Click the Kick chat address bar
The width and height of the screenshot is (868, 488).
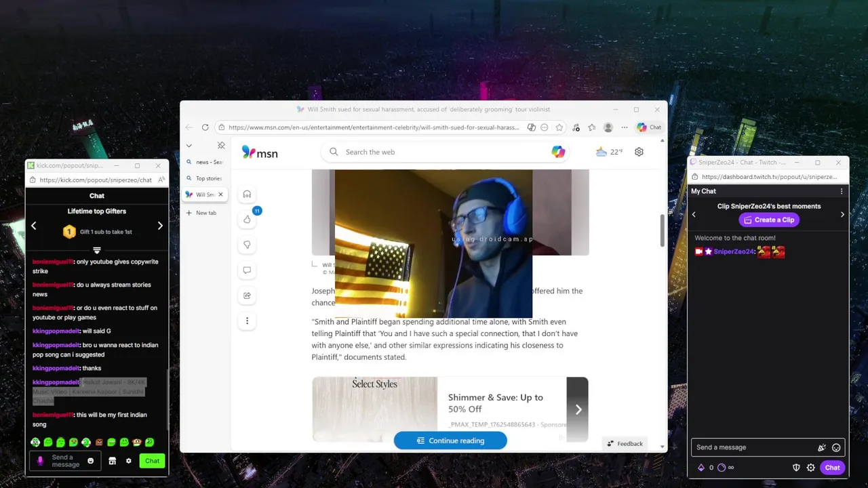[x=96, y=180]
